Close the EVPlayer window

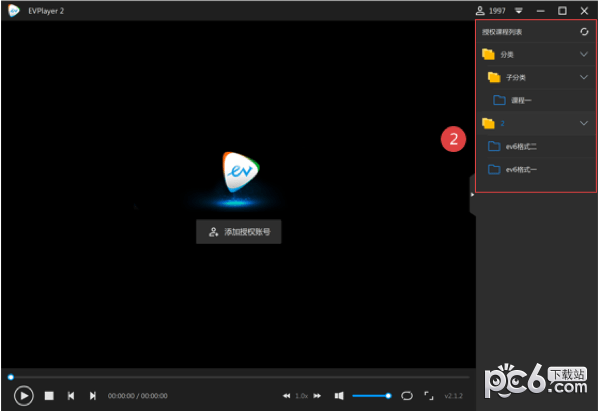click(584, 11)
